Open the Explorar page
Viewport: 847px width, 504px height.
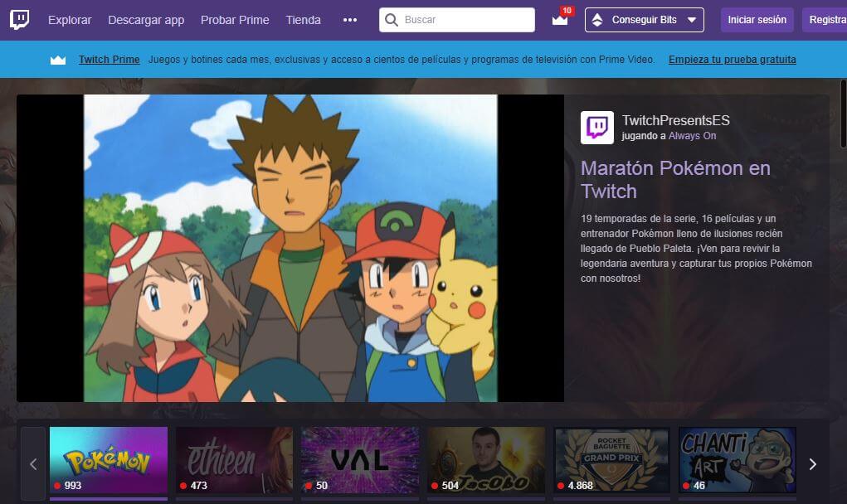tap(70, 20)
